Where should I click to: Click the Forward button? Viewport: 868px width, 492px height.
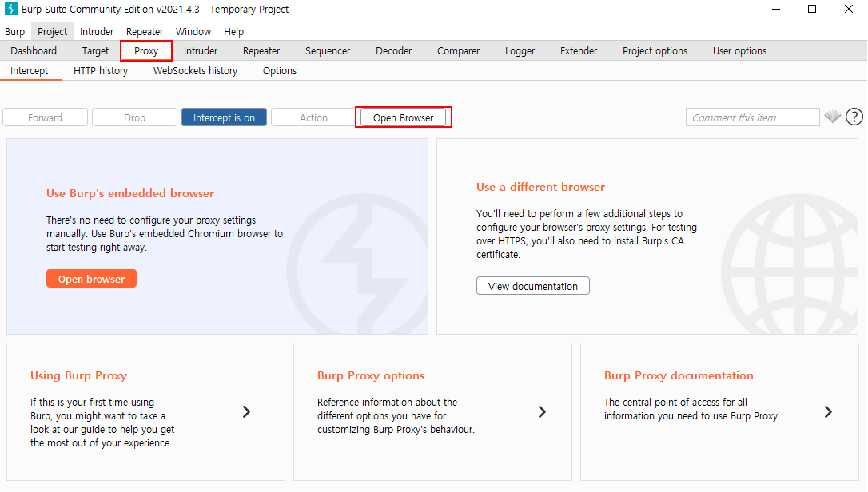(x=46, y=117)
